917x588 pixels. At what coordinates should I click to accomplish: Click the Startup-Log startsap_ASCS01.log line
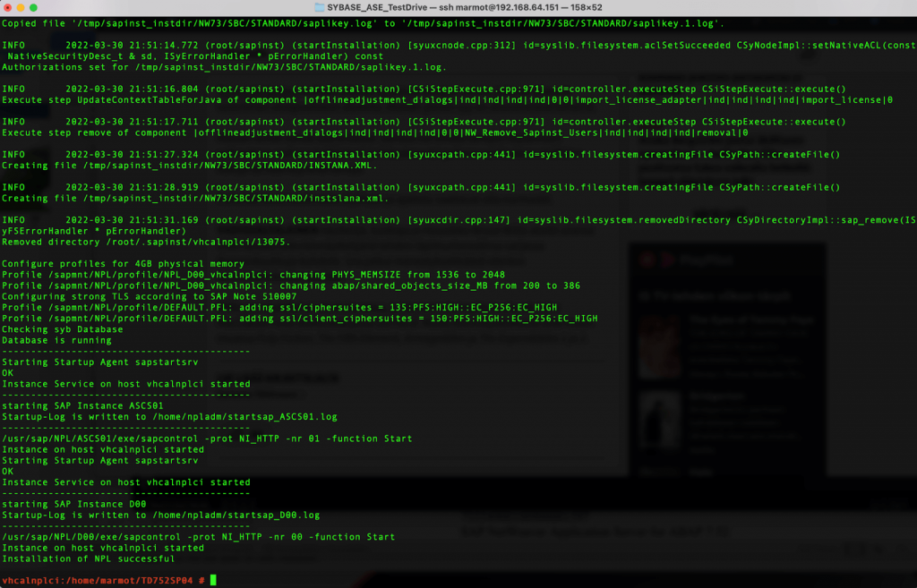[x=169, y=417]
